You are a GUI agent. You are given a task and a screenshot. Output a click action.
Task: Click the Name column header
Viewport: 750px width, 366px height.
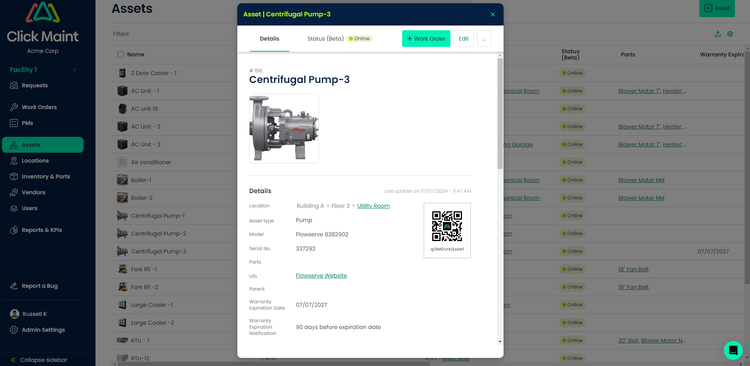coord(135,55)
